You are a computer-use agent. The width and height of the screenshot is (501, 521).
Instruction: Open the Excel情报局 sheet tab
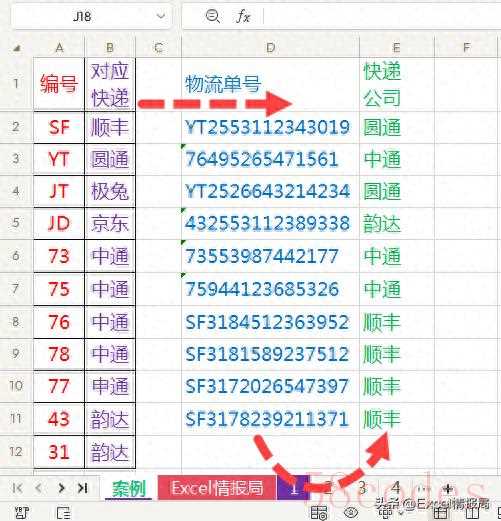[217, 488]
